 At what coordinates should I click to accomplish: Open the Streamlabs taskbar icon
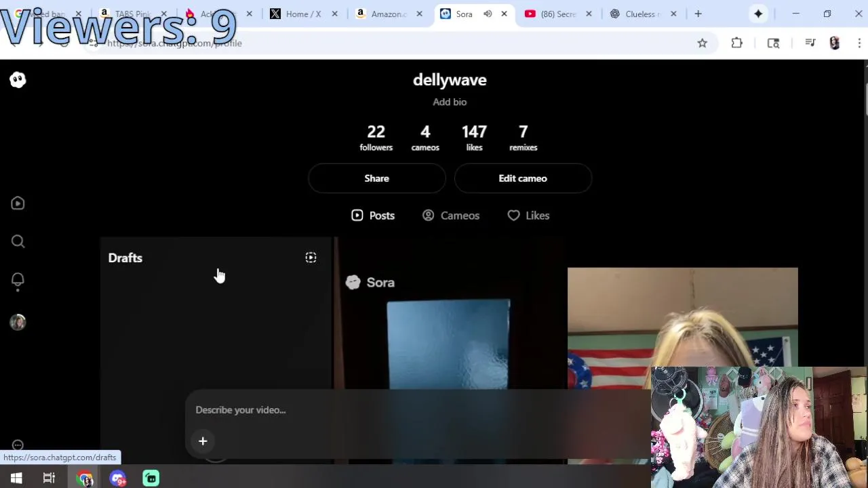tap(151, 479)
